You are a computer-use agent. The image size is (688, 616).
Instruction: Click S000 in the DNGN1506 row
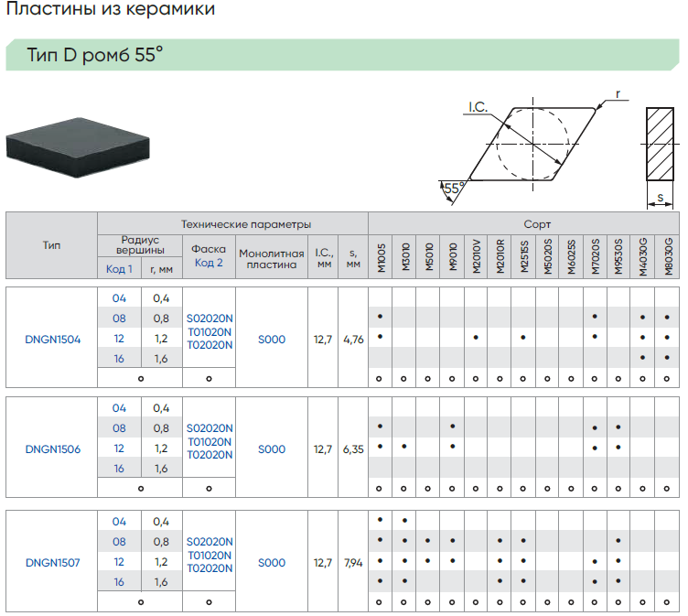[x=272, y=449]
